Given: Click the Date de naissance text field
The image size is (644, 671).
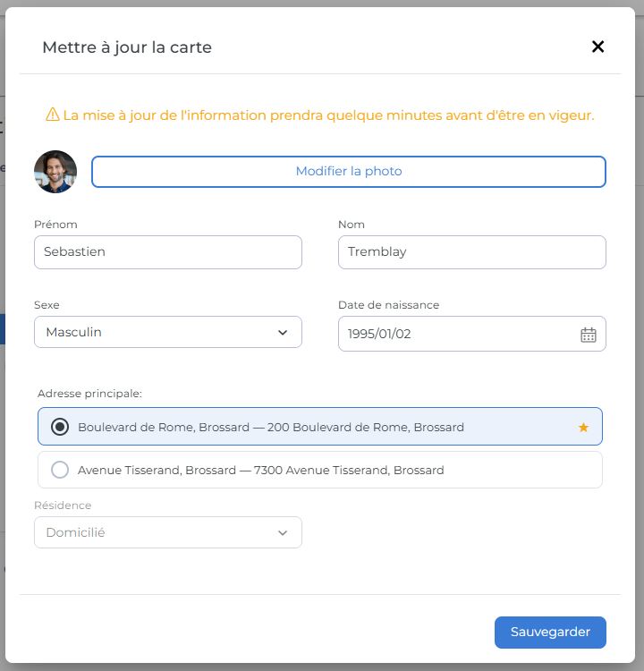Looking at the screenshot, I should pos(456,335).
